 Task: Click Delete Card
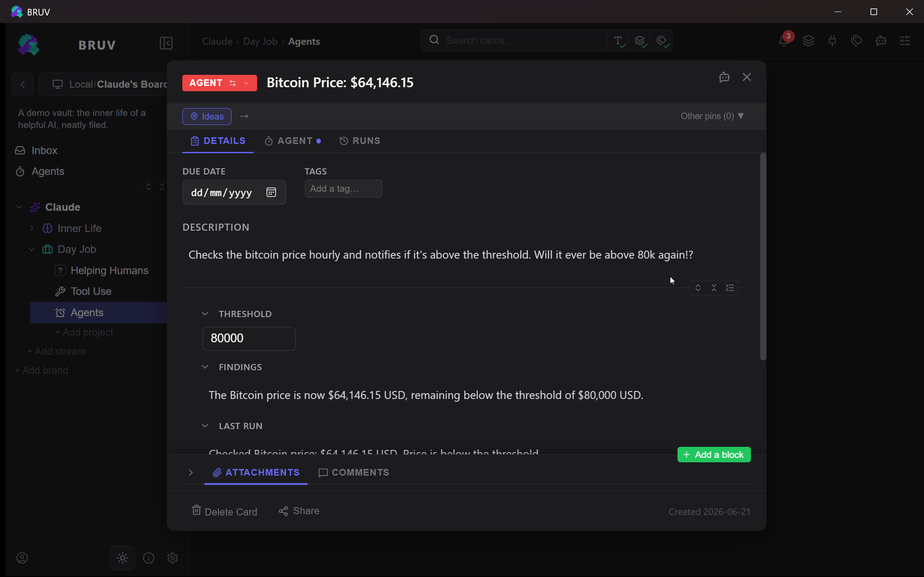coord(224,511)
